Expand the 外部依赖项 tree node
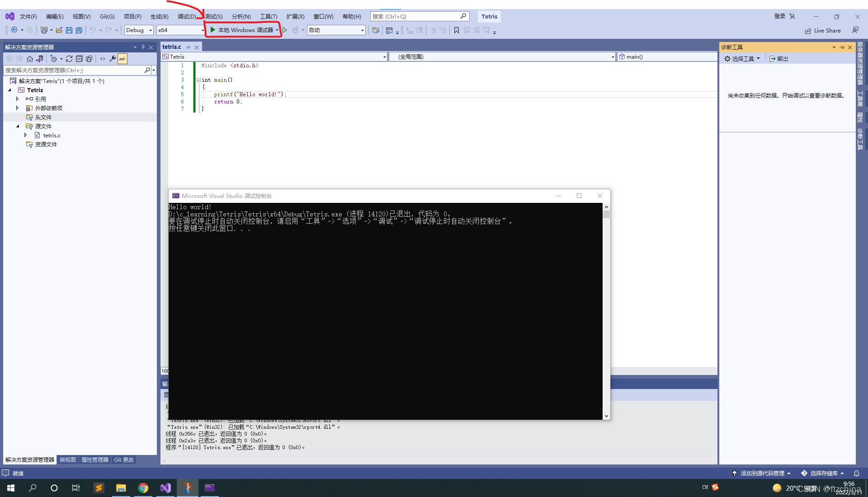 pos(17,108)
